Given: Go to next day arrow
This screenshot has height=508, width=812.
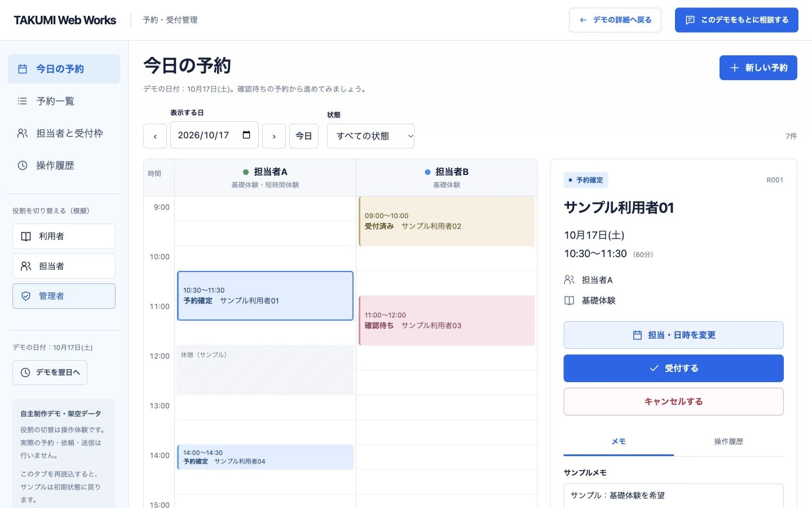Looking at the screenshot, I should coord(274,136).
